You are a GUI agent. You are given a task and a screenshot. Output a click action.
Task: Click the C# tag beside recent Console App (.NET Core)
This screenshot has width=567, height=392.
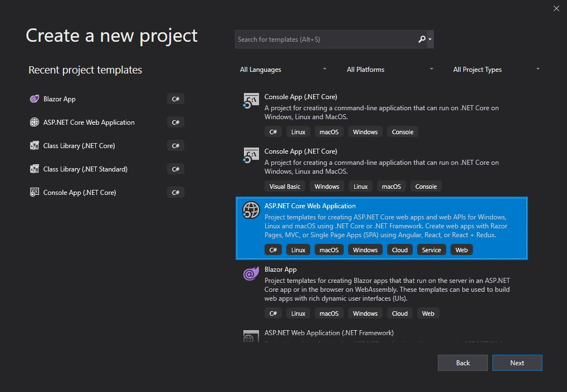click(176, 193)
